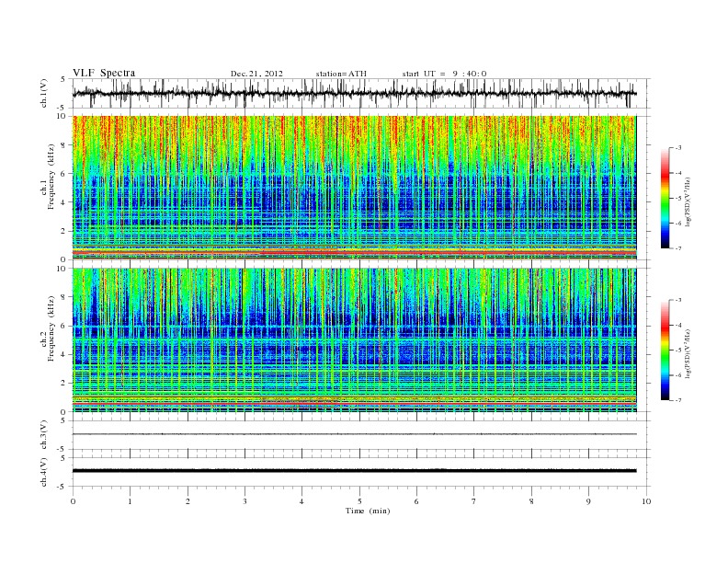Screen dimensions: 728x563
Task: Click the flat ch.3 voltage trace
Action: (x=354, y=434)
